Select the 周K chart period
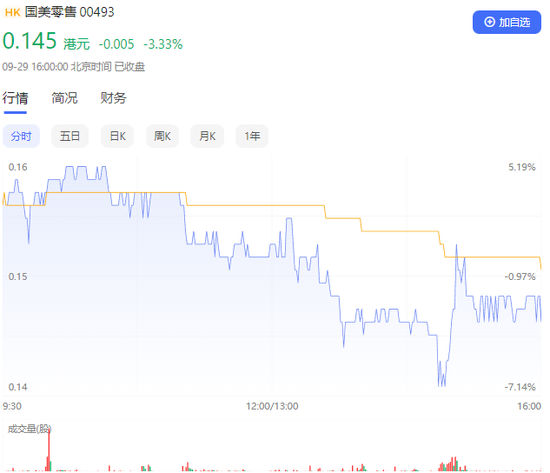550x473 pixels. (162, 136)
